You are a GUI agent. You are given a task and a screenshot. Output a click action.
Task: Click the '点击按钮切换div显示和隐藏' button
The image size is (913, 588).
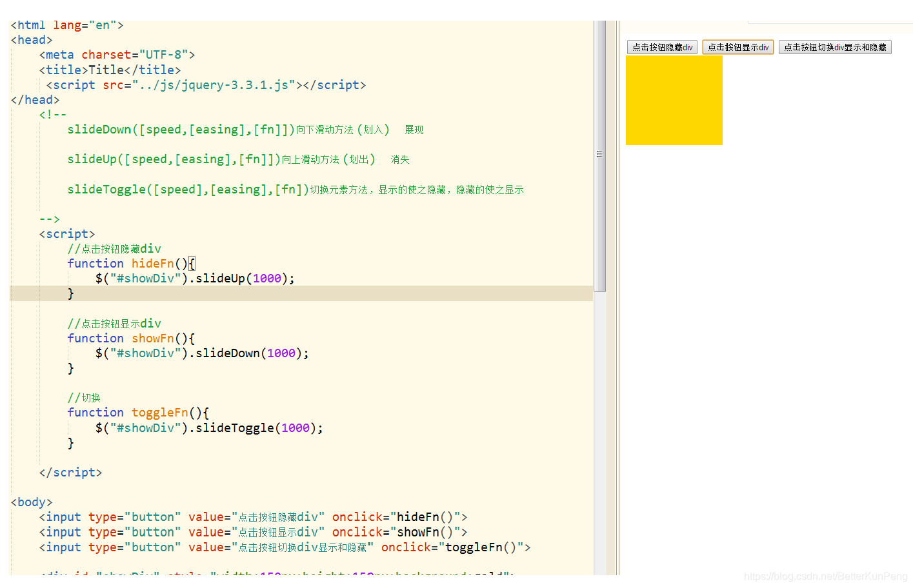click(835, 47)
